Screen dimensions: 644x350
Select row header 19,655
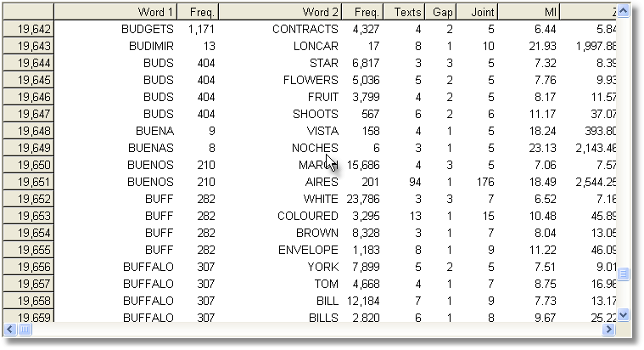tap(27, 250)
